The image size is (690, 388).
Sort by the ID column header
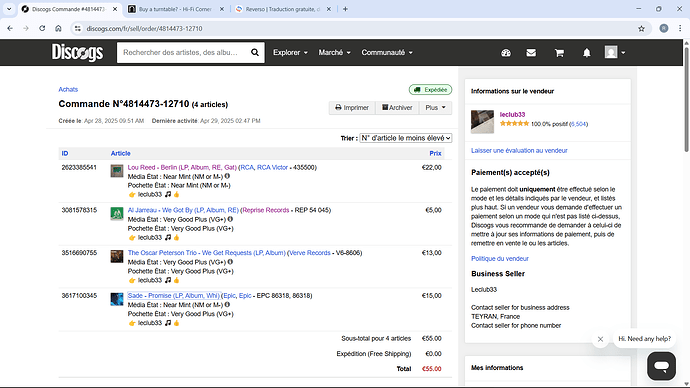(x=65, y=153)
